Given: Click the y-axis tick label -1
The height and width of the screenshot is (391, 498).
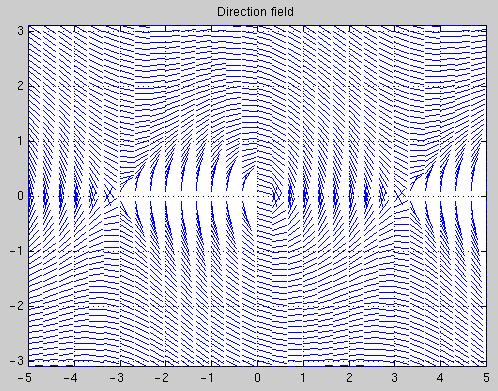Looking at the screenshot, I should [17, 251].
